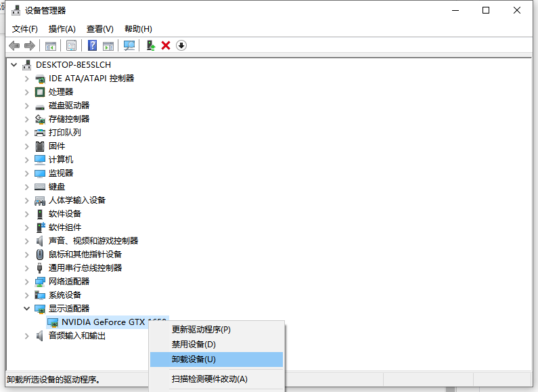This screenshot has width=538, height=392.
Task: Choose 卸载设备(U) from context menu
Action: coord(217,360)
